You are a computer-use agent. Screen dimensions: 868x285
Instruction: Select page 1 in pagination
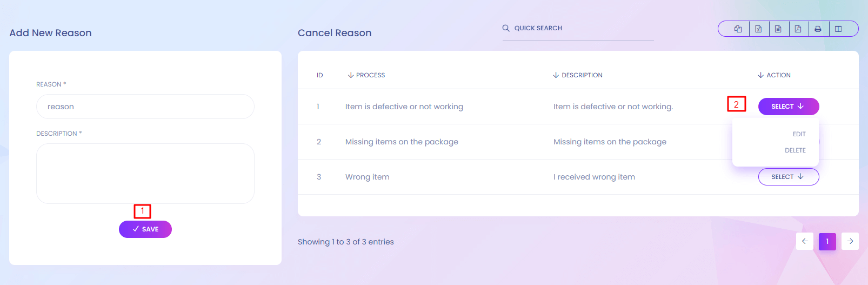point(827,241)
